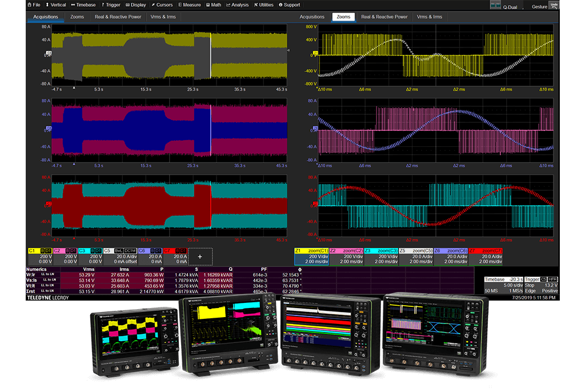Click the Undo button in top-right corner
Screen dimensions: 585x392
click(553, 5)
